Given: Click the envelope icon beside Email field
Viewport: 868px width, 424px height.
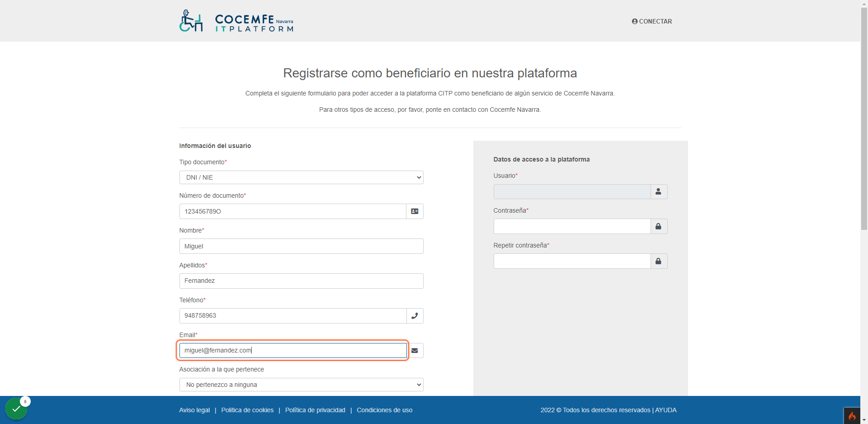Looking at the screenshot, I should [415, 351].
